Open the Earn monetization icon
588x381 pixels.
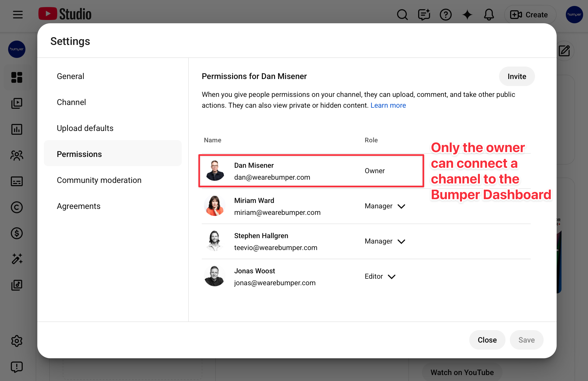[x=17, y=233]
